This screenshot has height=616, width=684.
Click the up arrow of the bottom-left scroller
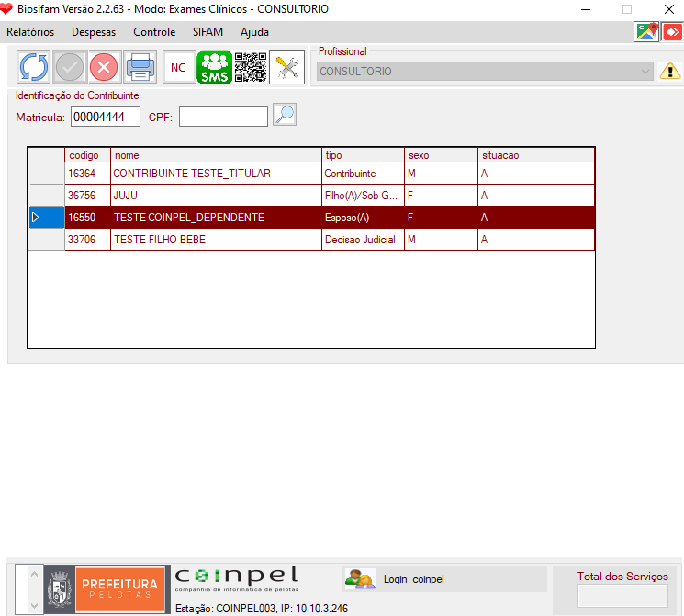click(x=35, y=575)
